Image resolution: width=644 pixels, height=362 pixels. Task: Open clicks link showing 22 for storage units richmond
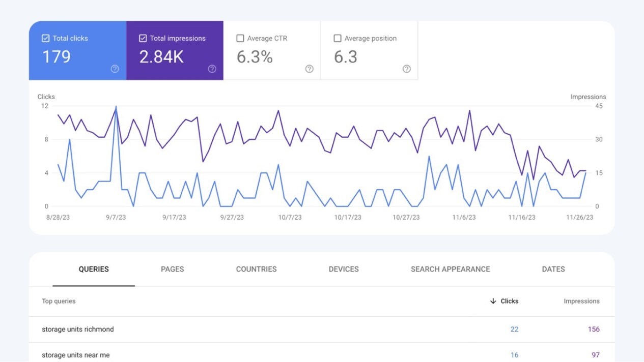514,329
